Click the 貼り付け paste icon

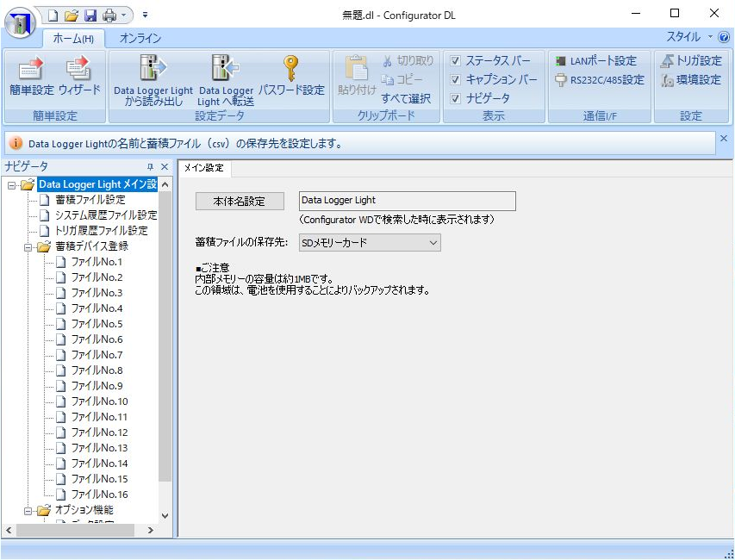[x=357, y=76]
